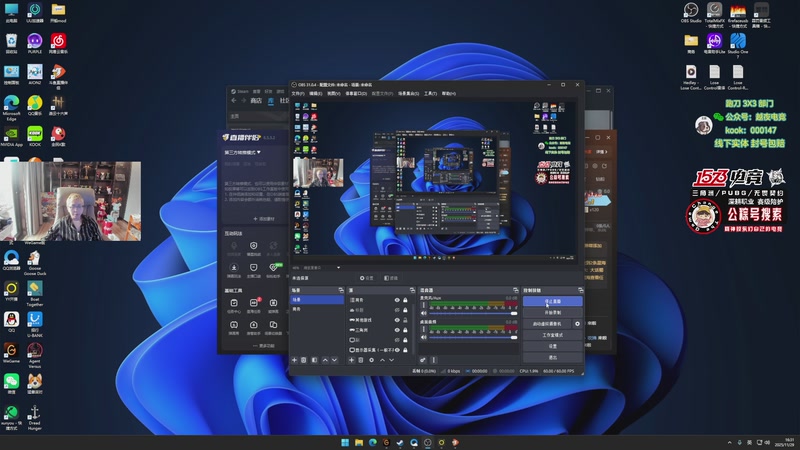Click the add scene plus icon
The image size is (800, 450).
[x=294, y=360]
